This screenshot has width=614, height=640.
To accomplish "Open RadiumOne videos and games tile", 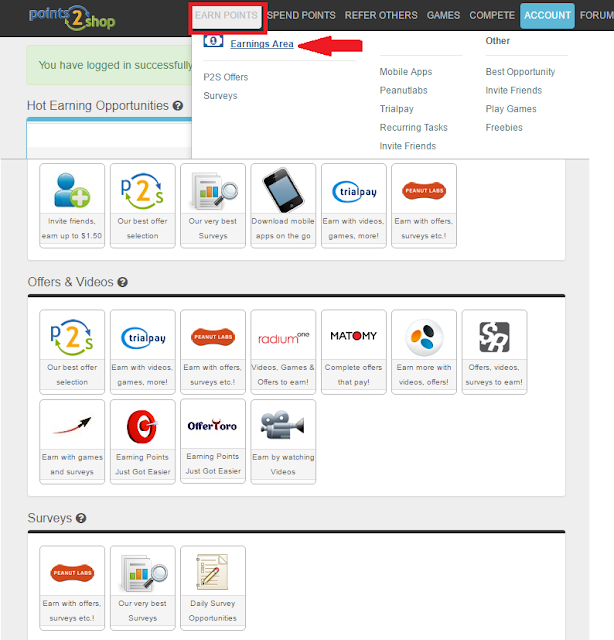I will pos(283,352).
